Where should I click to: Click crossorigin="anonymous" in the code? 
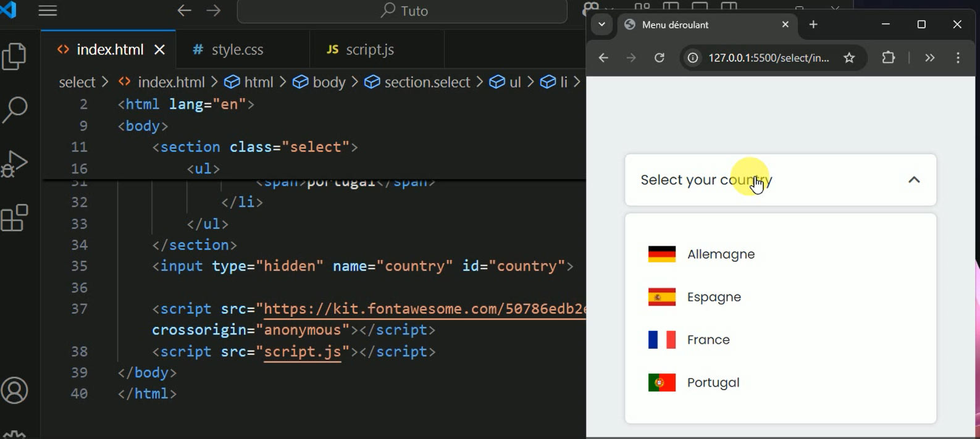click(x=251, y=330)
